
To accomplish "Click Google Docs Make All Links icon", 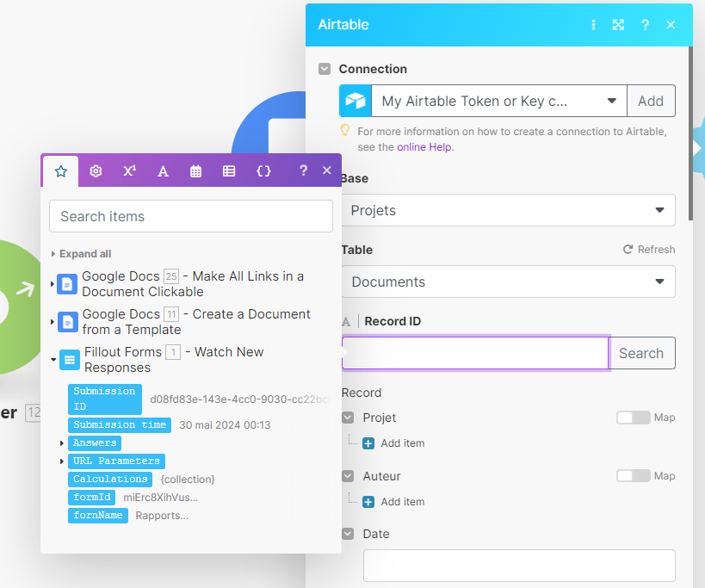I will (67, 284).
